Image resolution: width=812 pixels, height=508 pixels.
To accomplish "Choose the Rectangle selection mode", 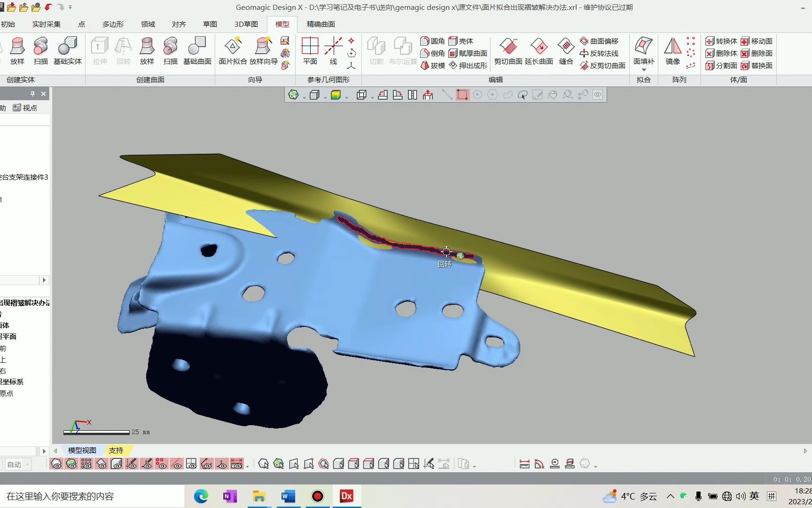I will (462, 95).
